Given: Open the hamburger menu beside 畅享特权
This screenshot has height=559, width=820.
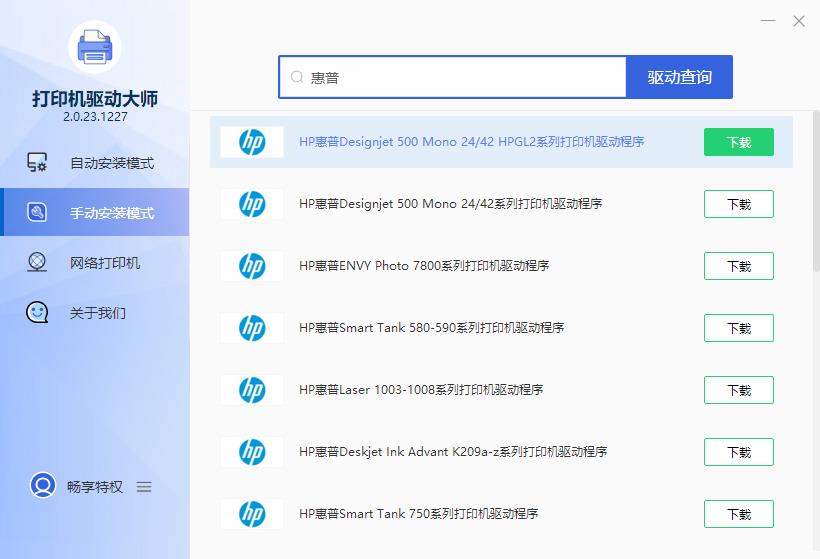Looking at the screenshot, I should 144,487.
